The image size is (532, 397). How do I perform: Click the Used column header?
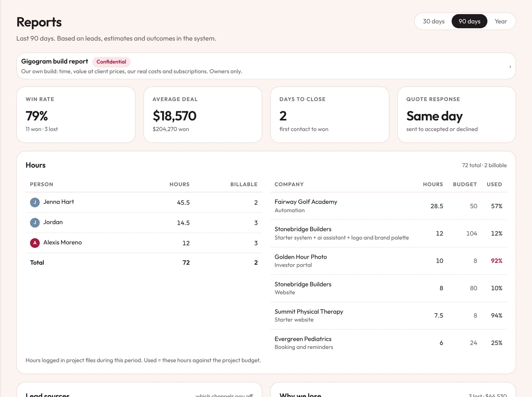pyautogui.click(x=494, y=184)
